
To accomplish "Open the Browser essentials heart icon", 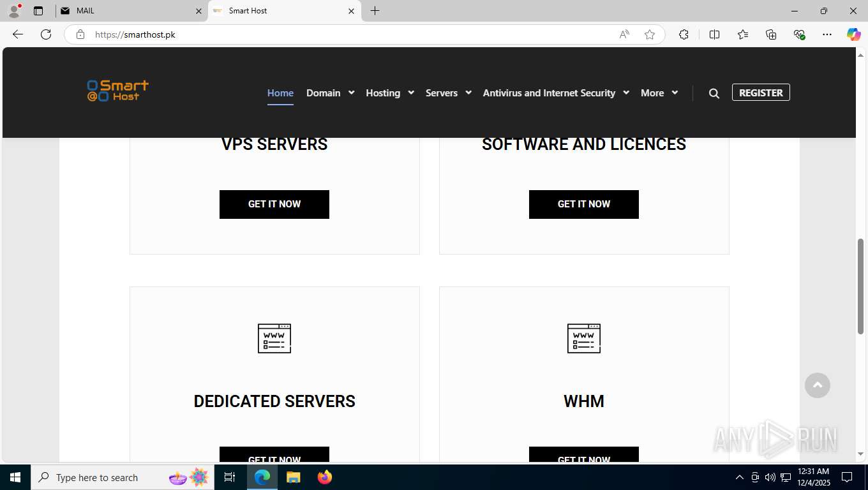I will (x=799, y=34).
